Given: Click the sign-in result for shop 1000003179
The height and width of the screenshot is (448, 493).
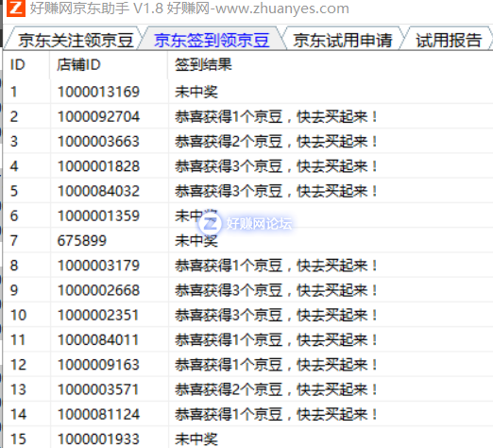Looking at the screenshot, I should (276, 266).
